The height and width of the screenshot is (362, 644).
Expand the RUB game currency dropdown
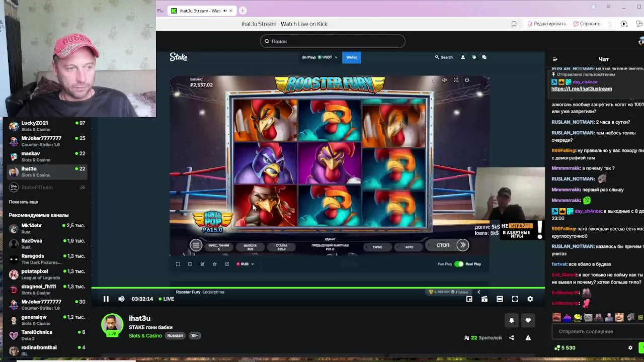tap(245, 264)
